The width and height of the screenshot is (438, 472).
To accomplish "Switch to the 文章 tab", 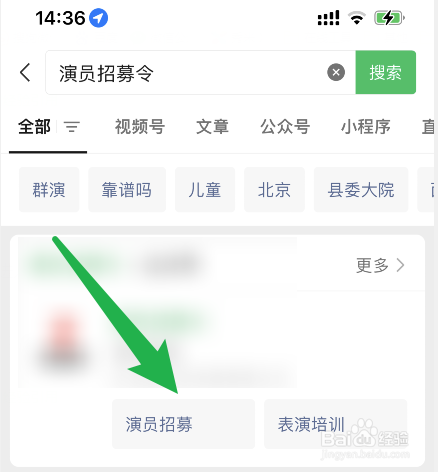I will 212,127.
